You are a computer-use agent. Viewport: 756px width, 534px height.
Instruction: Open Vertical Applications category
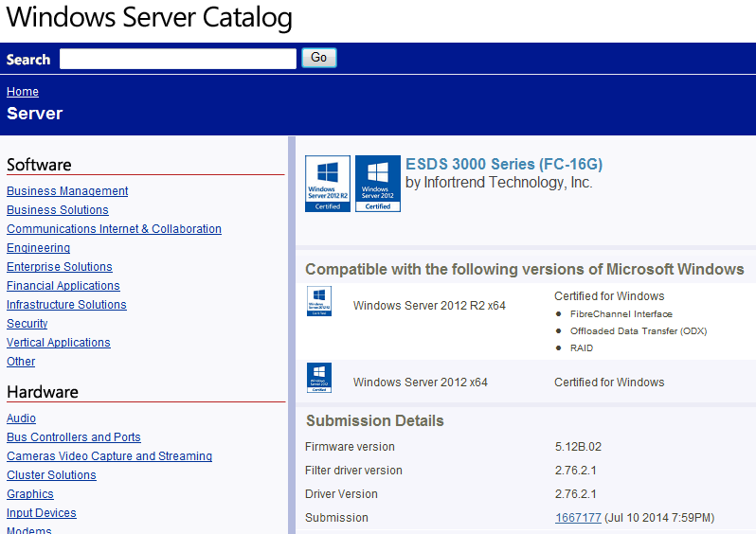tap(59, 342)
